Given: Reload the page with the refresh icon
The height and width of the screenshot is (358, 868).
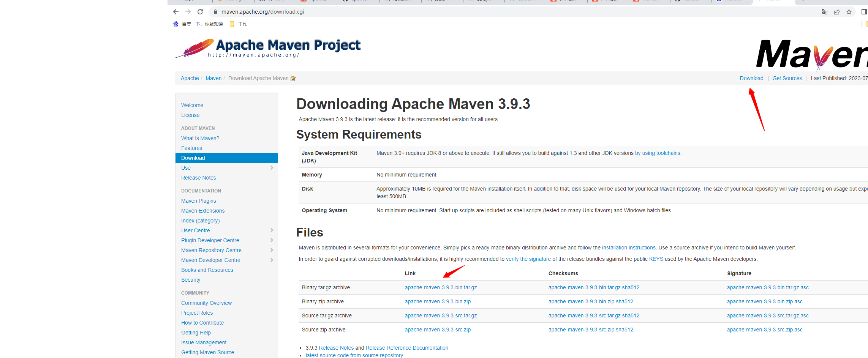Looking at the screenshot, I should (200, 12).
